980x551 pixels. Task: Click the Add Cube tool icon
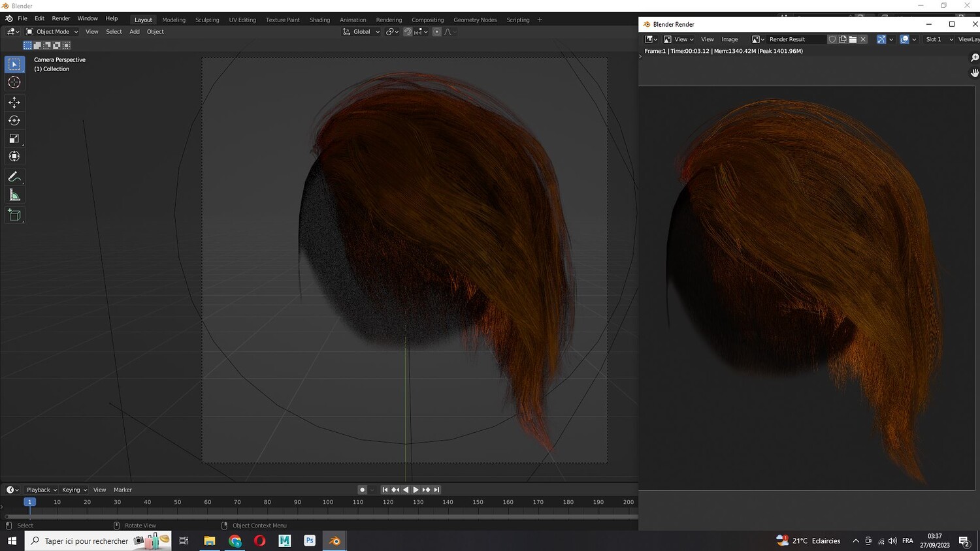pos(14,215)
